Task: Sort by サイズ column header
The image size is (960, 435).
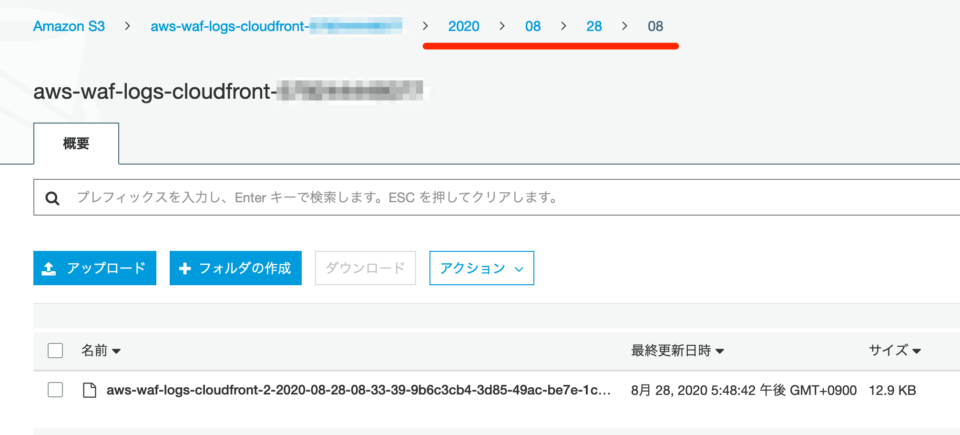Action: (895, 351)
